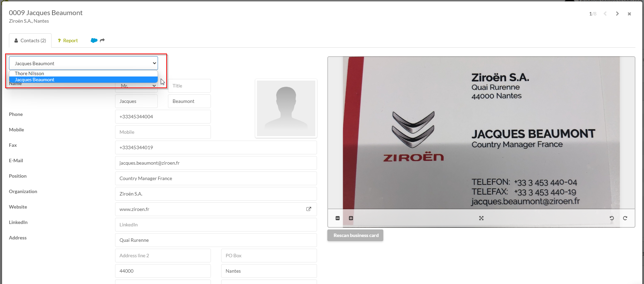Click the last name field Beaumont
644x284 pixels.
(x=189, y=101)
